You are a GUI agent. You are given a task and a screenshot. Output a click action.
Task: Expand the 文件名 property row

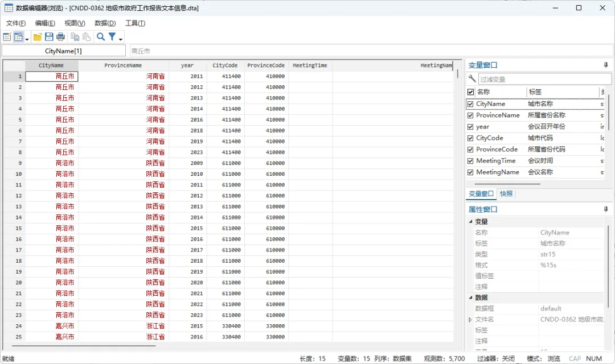click(x=470, y=320)
